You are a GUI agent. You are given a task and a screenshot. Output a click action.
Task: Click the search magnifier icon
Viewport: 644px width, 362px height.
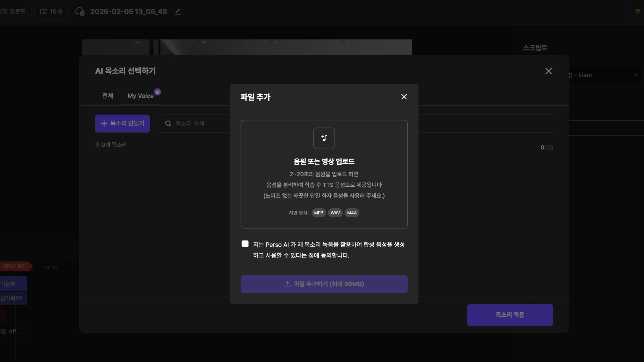tap(168, 124)
